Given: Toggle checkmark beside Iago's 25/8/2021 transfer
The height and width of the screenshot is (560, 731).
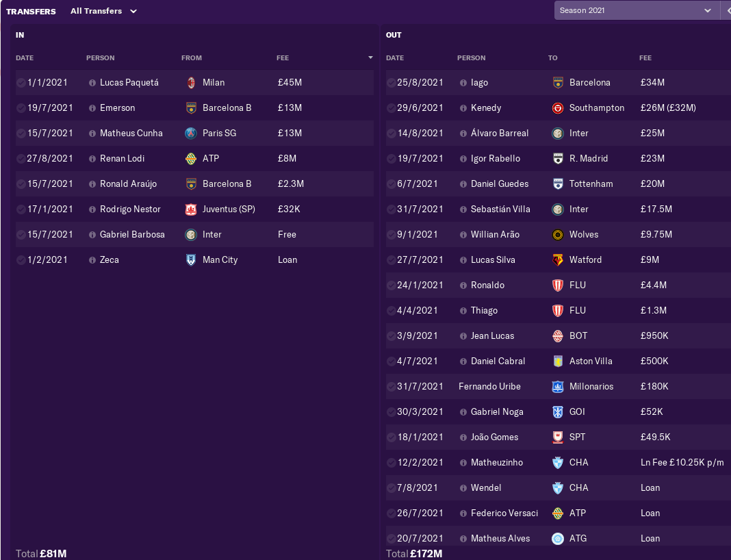Looking at the screenshot, I should click(x=392, y=83).
